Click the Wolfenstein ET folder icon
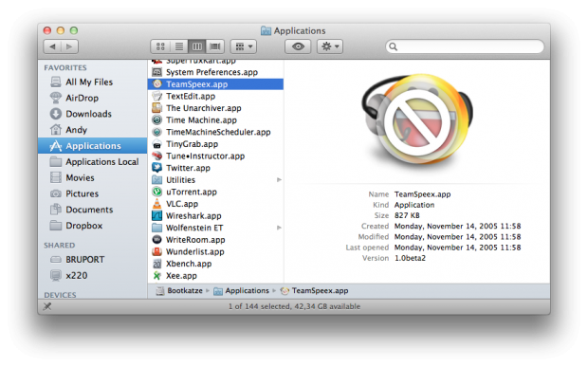The image size is (588, 367). click(x=156, y=228)
